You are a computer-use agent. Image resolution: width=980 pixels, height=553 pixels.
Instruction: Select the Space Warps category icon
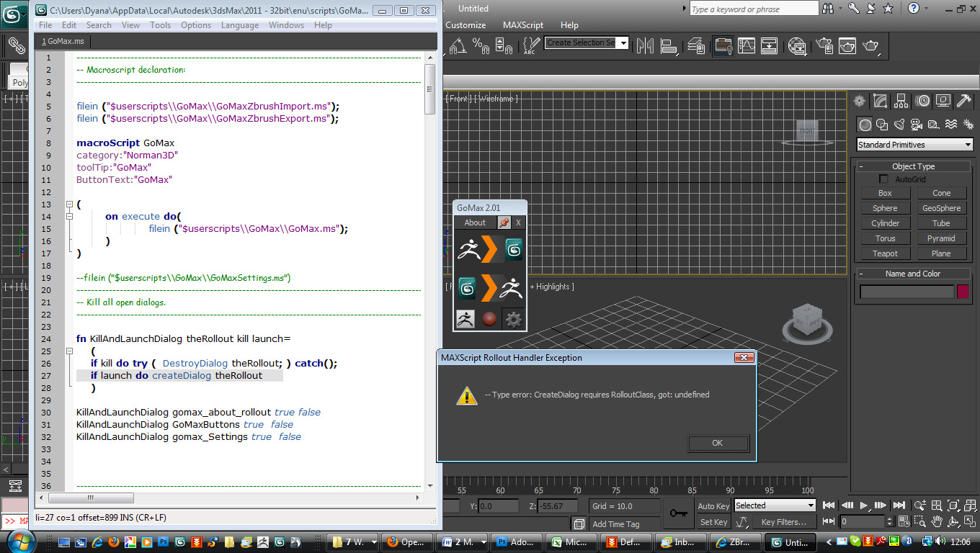[951, 125]
